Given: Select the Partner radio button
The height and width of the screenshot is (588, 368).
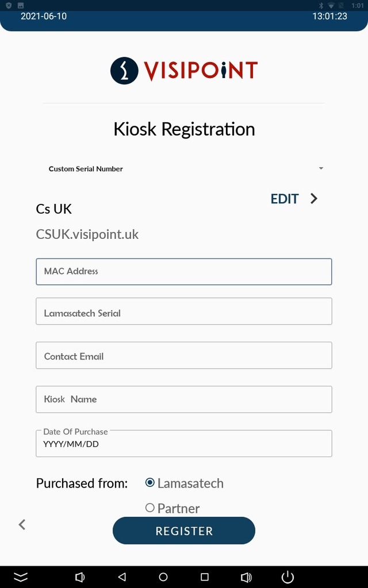Looking at the screenshot, I should click(x=150, y=508).
